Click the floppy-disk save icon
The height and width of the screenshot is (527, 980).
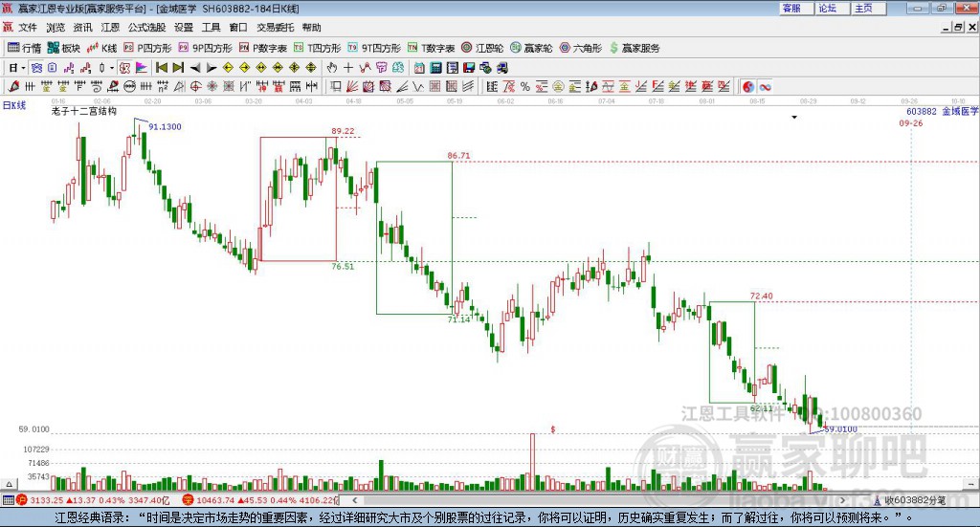coord(469,68)
